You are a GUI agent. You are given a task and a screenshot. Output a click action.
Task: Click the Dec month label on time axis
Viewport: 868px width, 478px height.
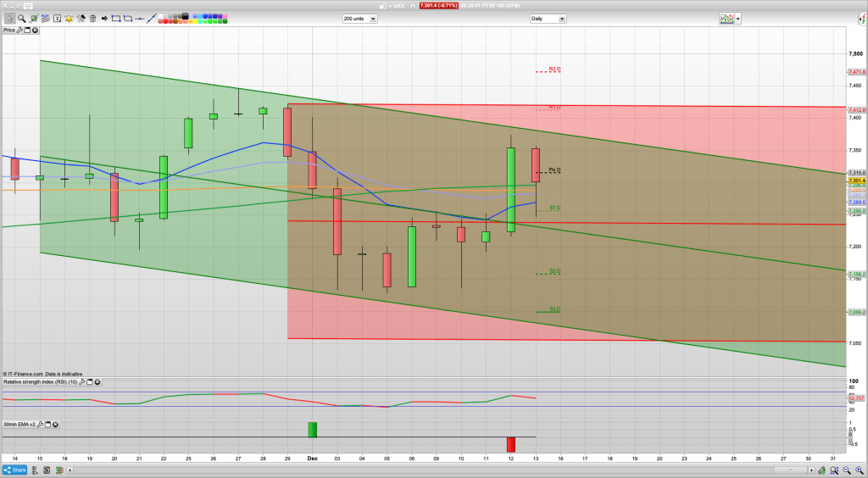point(314,458)
